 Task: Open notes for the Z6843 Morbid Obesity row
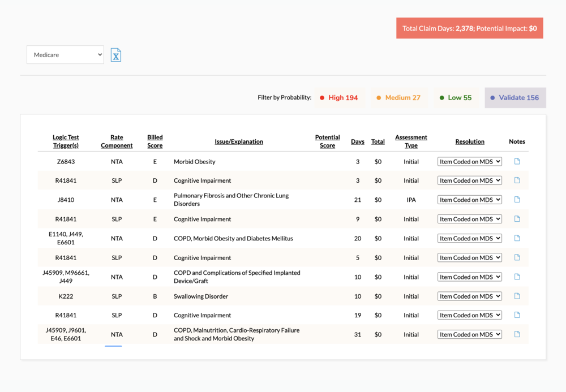(517, 161)
